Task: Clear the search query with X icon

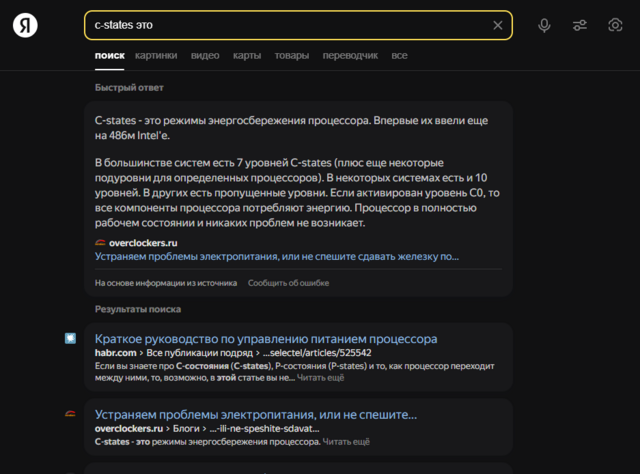Action: (x=498, y=25)
